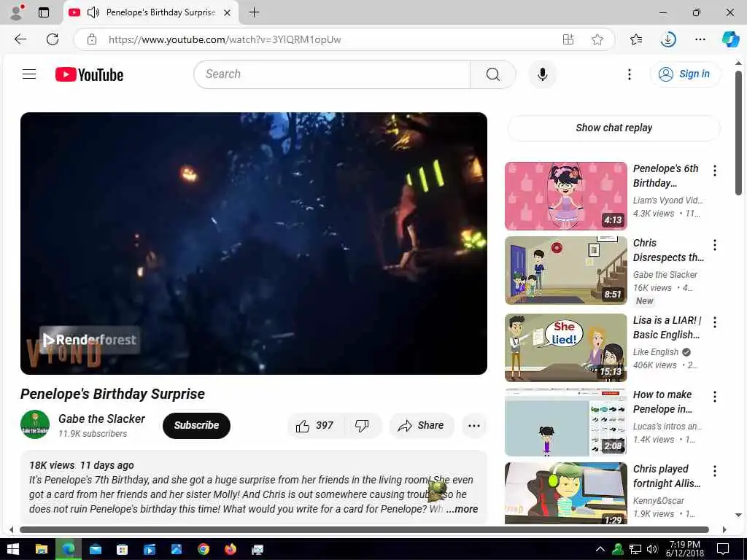The height and width of the screenshot is (560, 747).
Task: Open a new browser tab
Action: point(255,12)
